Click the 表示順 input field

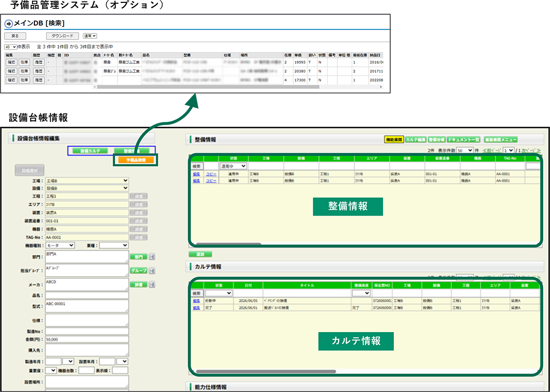(120, 370)
